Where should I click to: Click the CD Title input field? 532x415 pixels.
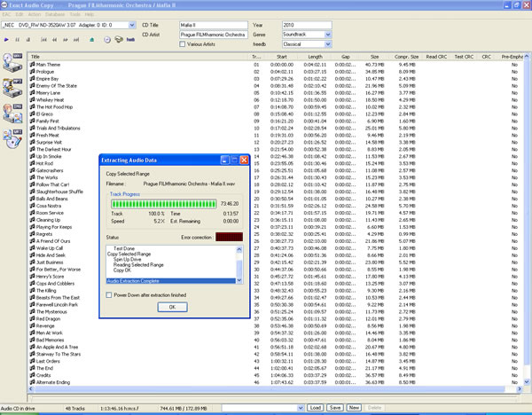pos(213,25)
